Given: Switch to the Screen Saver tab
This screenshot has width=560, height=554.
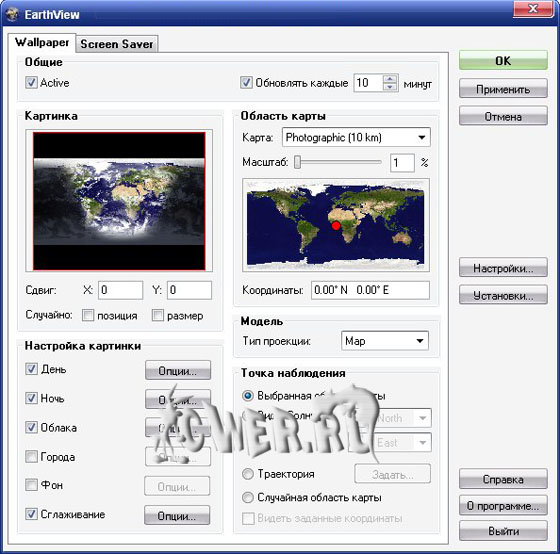Looking at the screenshot, I should (x=117, y=44).
